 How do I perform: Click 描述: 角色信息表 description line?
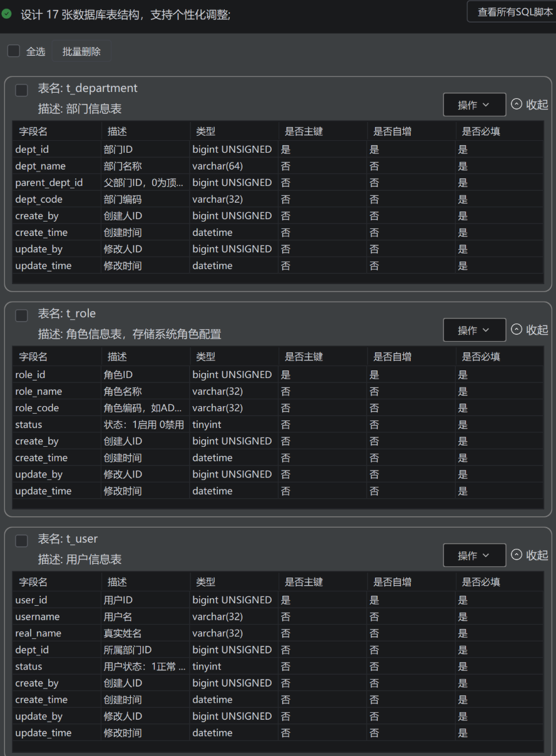(130, 334)
